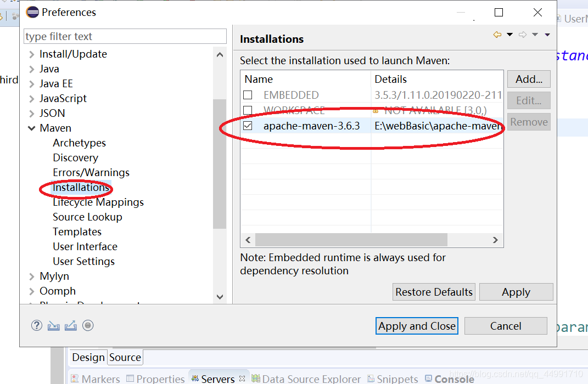
Task: Open the forward history dropdown arrow
Action: pyautogui.click(x=535, y=35)
